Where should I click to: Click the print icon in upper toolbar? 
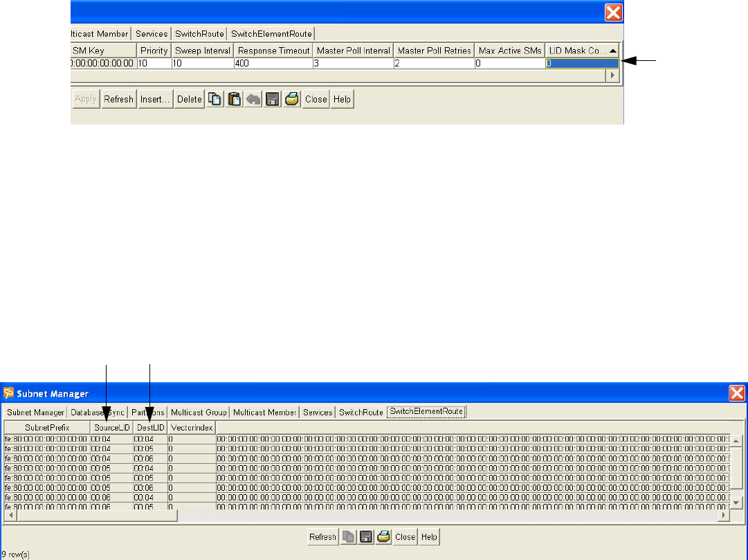pyautogui.click(x=292, y=99)
